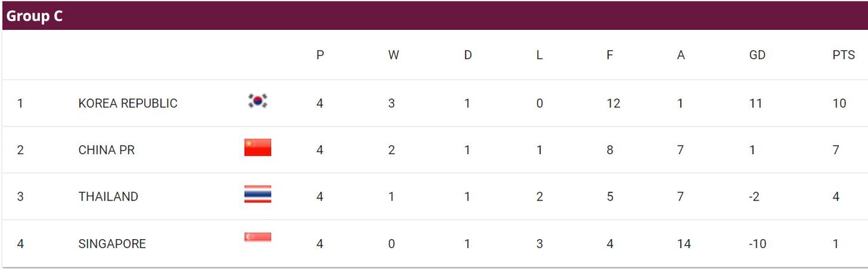This screenshot has height=269, width=868.
Task: Click the D (draws) column header
Action: pos(468,56)
